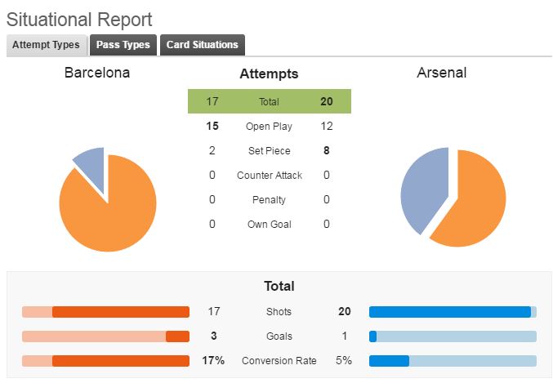Open the Attempt Types tab
Image resolution: width=553 pixels, height=392 pixels.
click(47, 45)
